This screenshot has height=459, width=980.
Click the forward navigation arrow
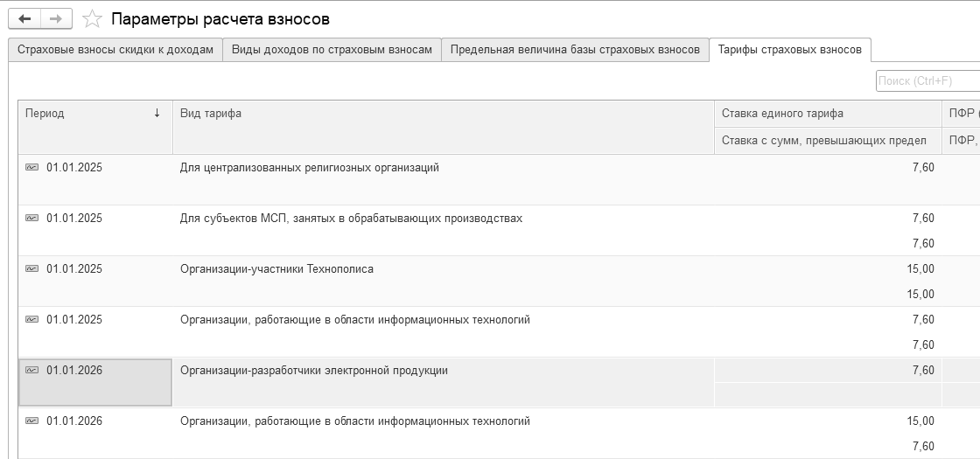click(55, 18)
